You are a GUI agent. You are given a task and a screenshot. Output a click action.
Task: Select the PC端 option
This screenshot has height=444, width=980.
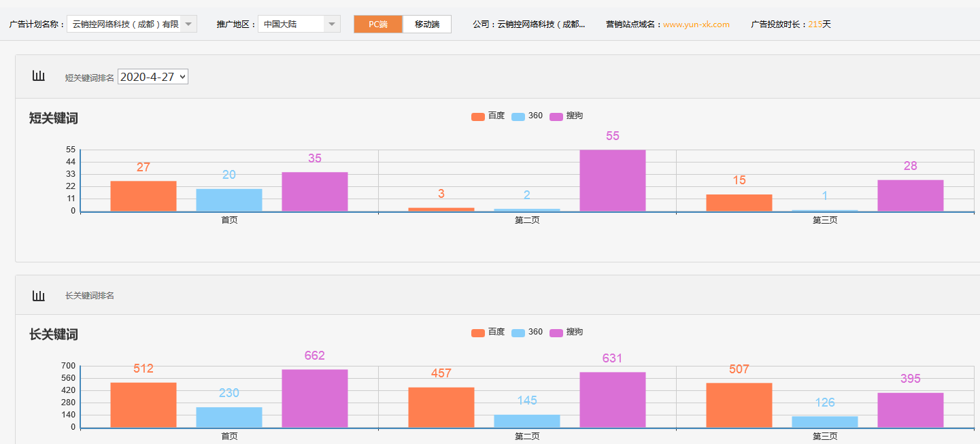tap(378, 23)
